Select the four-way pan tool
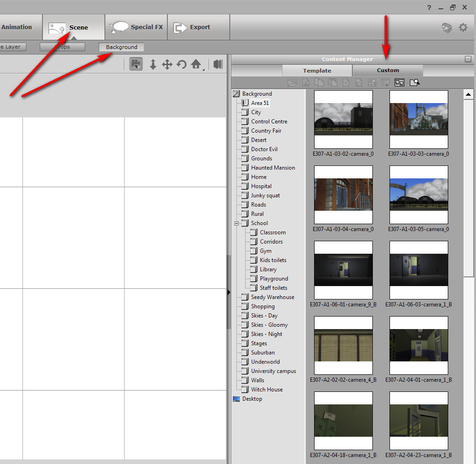The height and width of the screenshot is (464, 476). pos(167,64)
